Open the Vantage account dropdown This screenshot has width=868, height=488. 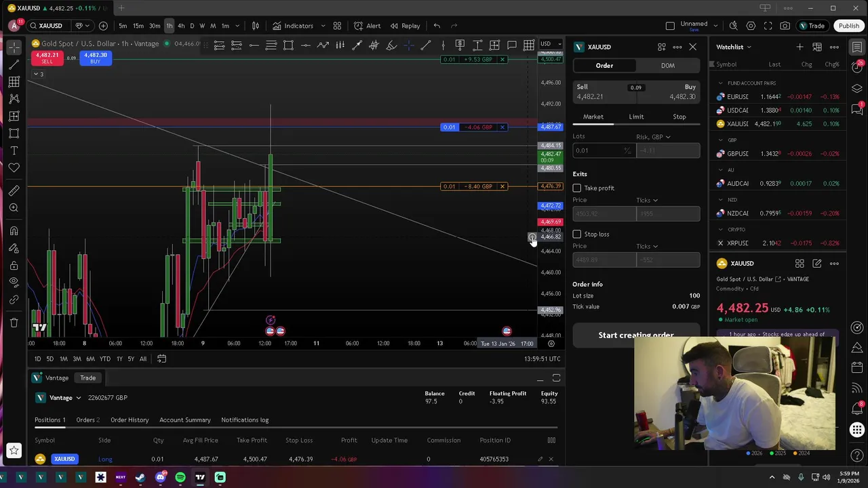59,398
